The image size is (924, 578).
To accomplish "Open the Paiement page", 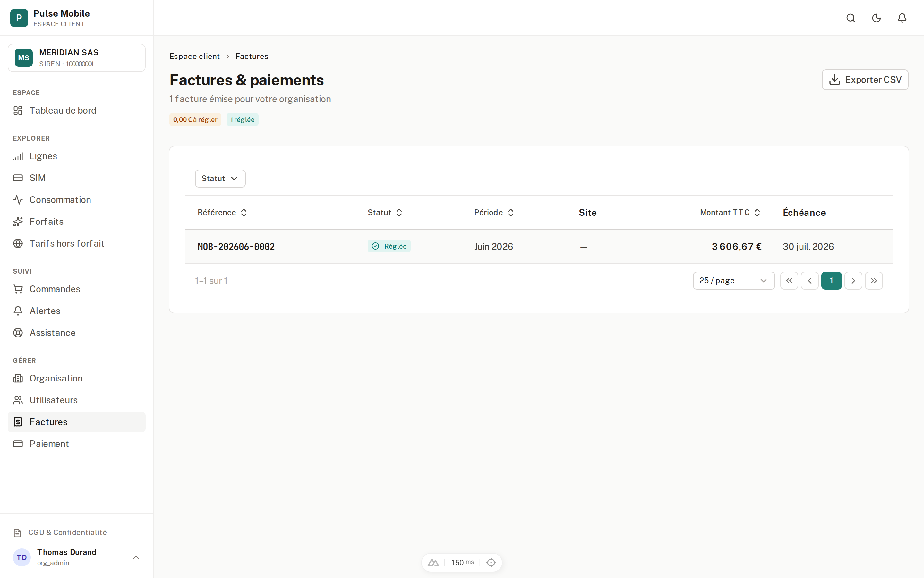I will [77, 443].
